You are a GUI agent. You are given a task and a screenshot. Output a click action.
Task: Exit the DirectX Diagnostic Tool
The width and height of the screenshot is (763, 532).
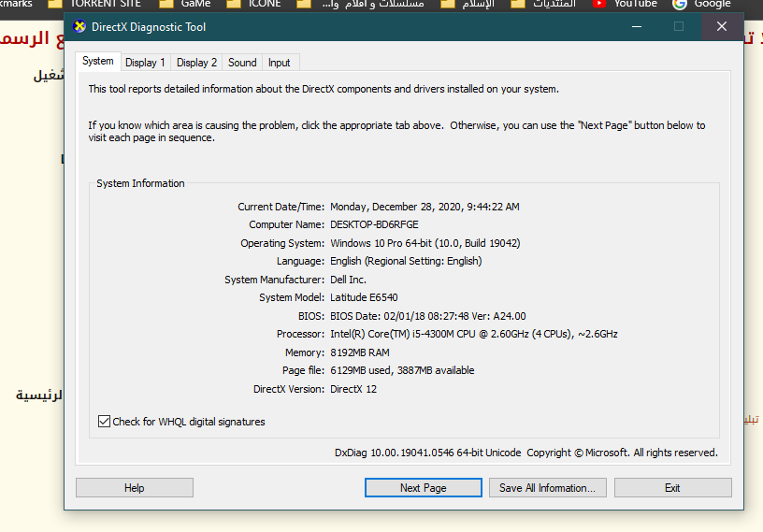tap(673, 488)
